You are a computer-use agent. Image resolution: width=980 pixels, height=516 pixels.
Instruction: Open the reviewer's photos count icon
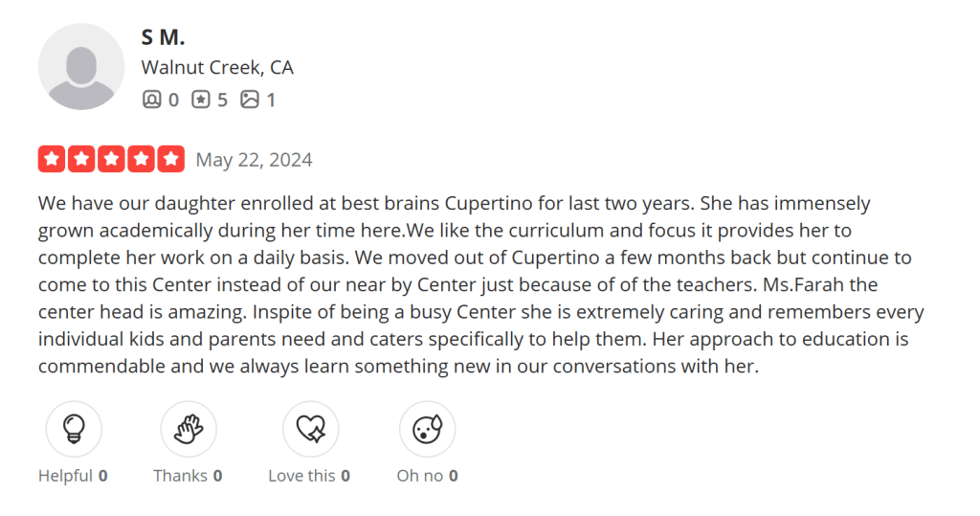pyautogui.click(x=249, y=99)
